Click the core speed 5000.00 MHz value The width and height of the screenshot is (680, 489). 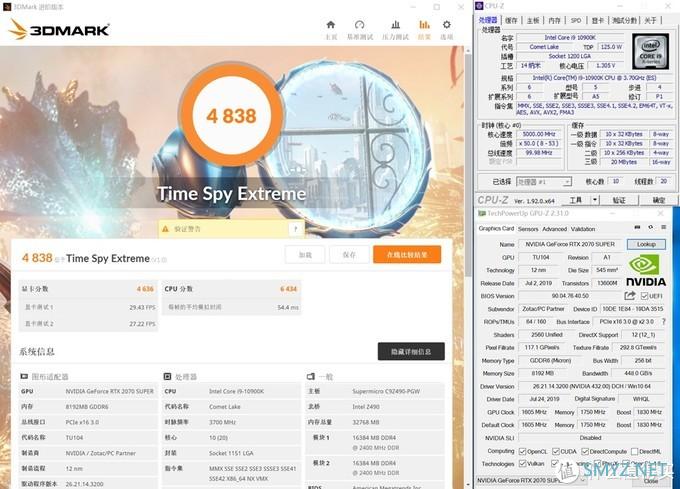click(x=539, y=134)
